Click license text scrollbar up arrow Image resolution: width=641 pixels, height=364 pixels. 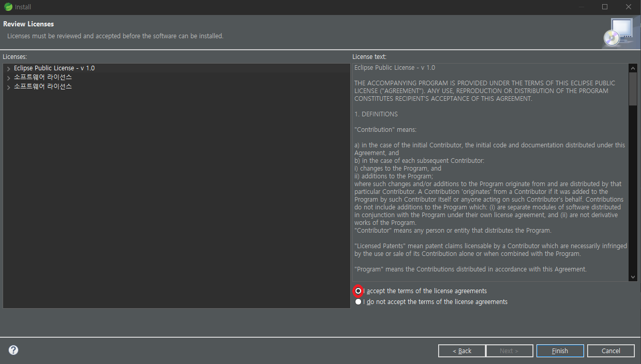pos(633,68)
